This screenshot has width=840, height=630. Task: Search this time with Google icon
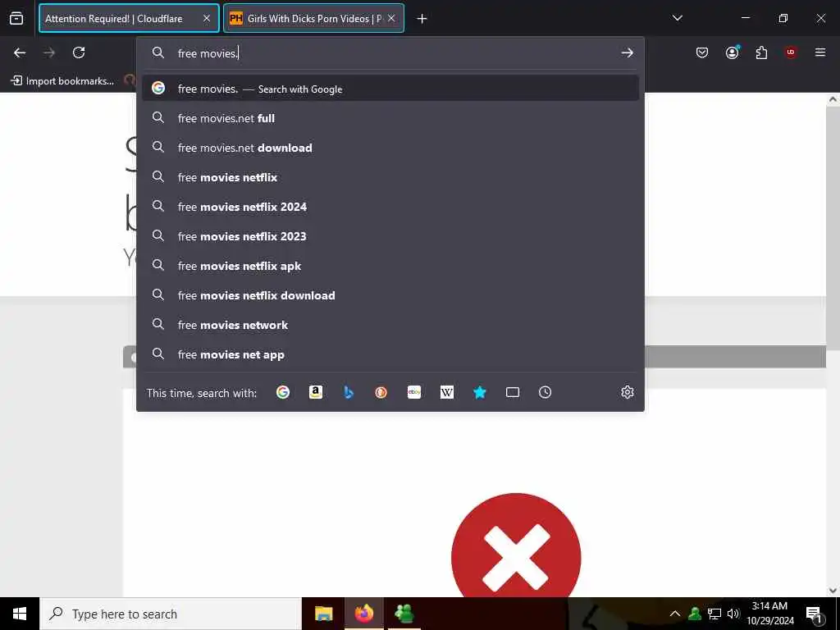click(283, 392)
